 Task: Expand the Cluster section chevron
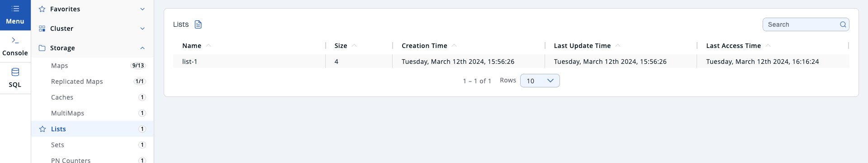(142, 29)
